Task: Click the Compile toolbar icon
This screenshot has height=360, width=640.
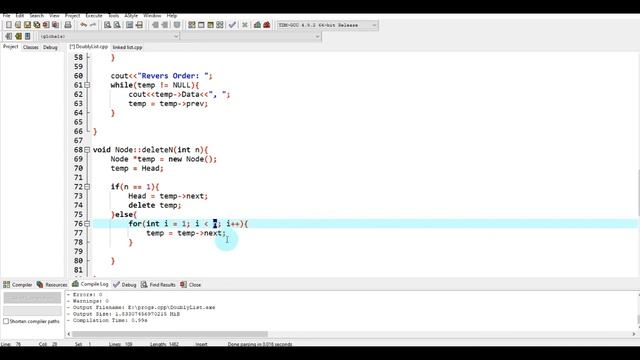Action: pyautogui.click(x=191, y=25)
